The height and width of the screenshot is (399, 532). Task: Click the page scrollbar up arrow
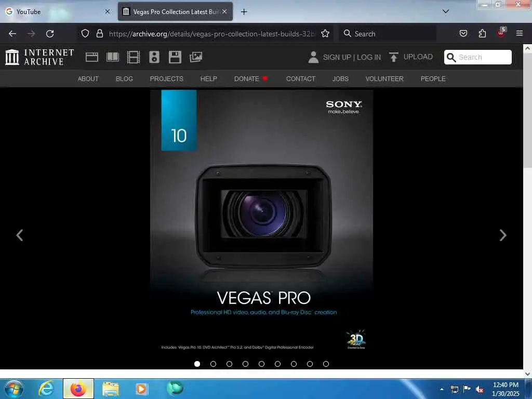click(528, 48)
